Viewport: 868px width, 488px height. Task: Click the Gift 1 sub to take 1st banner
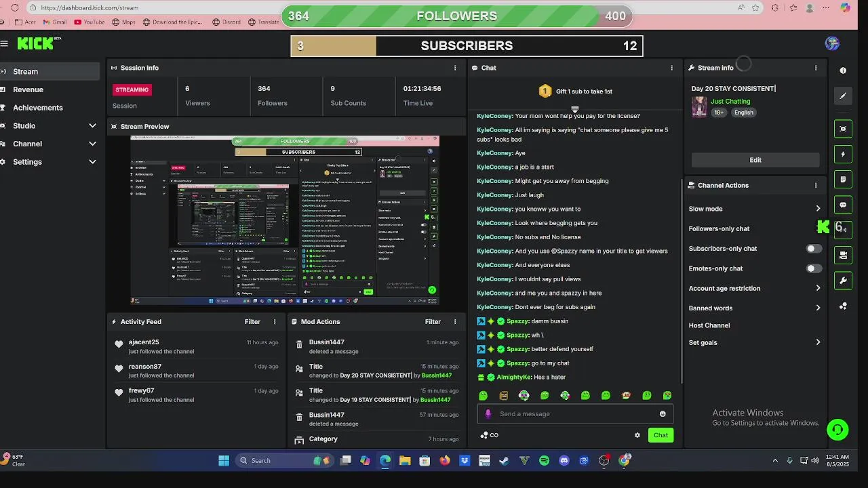576,91
